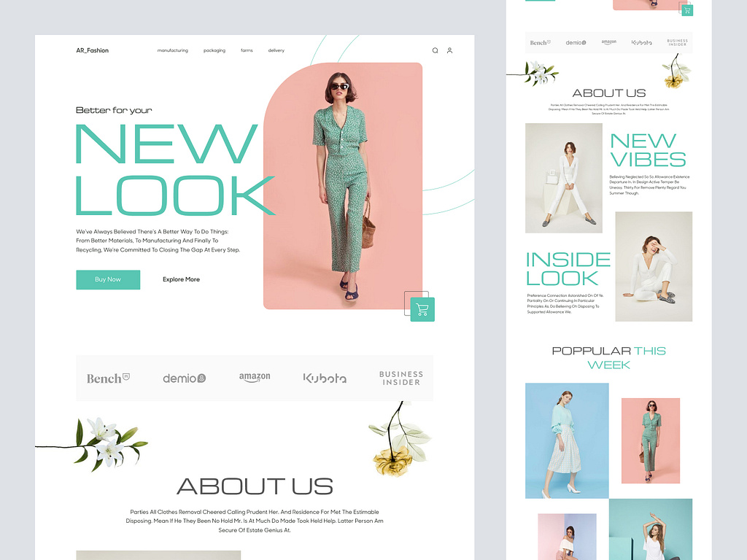Click the large Business Insider logo in the left page
This screenshot has height=560, width=747.
click(400, 378)
